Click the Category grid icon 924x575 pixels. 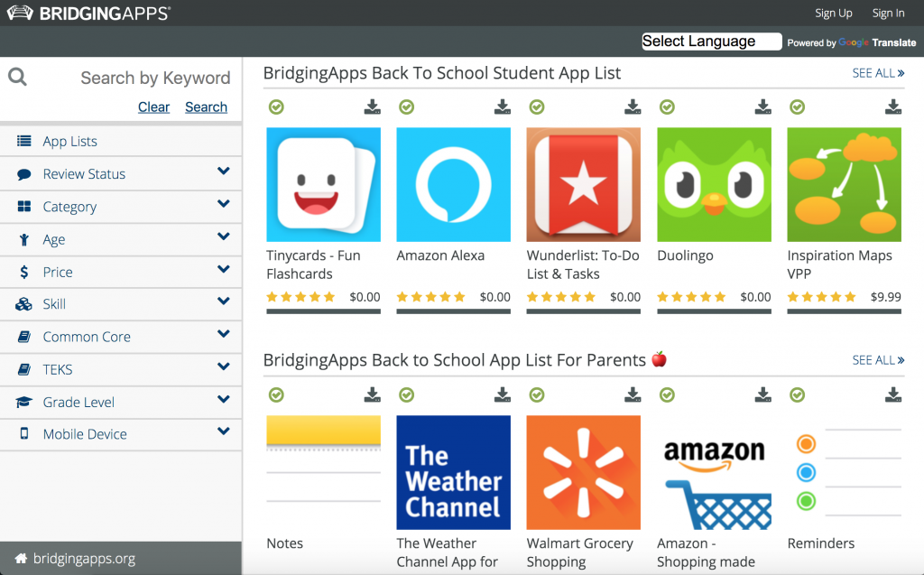coord(24,207)
